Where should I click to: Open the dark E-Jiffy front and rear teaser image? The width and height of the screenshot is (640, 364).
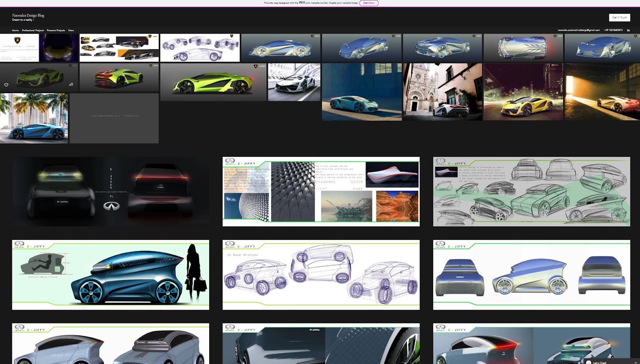pyautogui.click(x=110, y=192)
